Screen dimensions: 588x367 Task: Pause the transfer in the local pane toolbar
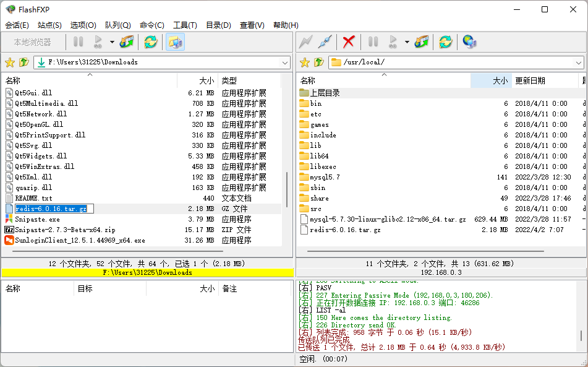pos(78,41)
